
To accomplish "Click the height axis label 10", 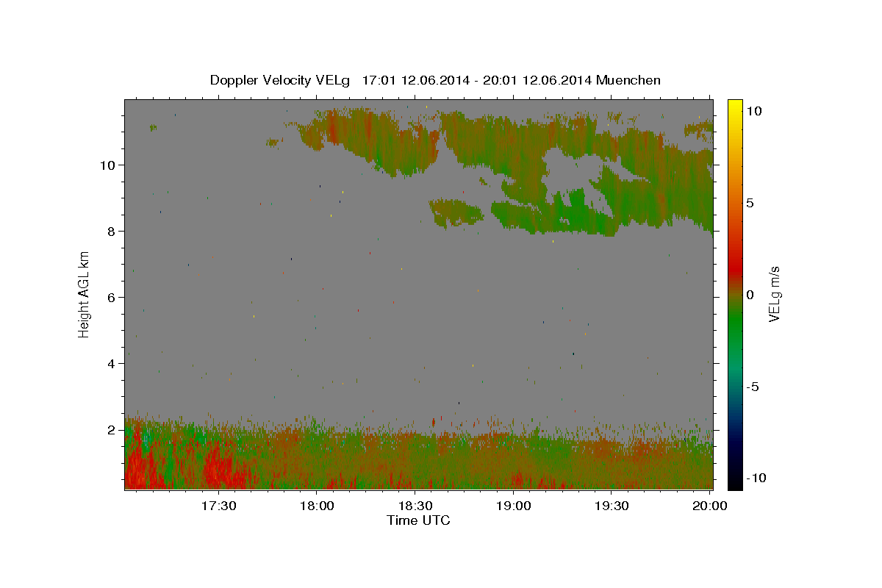I will pyautogui.click(x=109, y=165).
